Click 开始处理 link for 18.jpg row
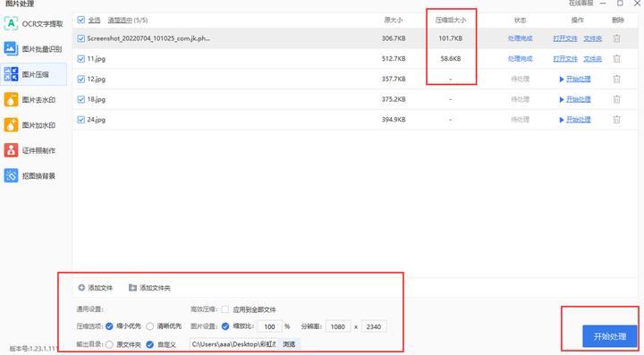The image size is (644, 355). click(579, 99)
